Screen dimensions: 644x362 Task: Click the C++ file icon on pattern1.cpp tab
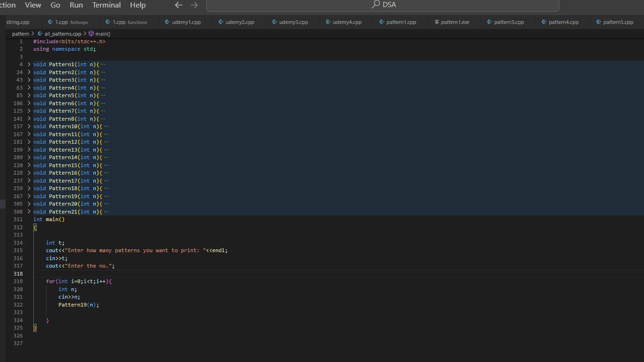tap(382, 22)
